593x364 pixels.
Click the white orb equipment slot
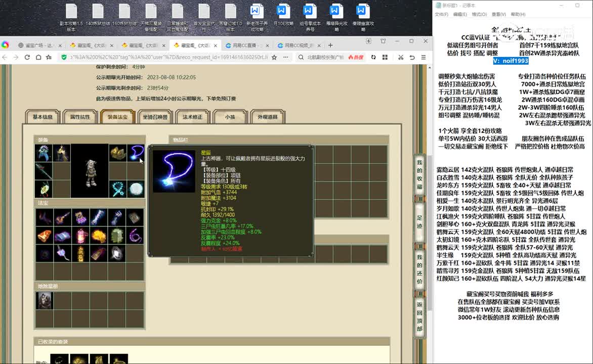[x=136, y=189]
